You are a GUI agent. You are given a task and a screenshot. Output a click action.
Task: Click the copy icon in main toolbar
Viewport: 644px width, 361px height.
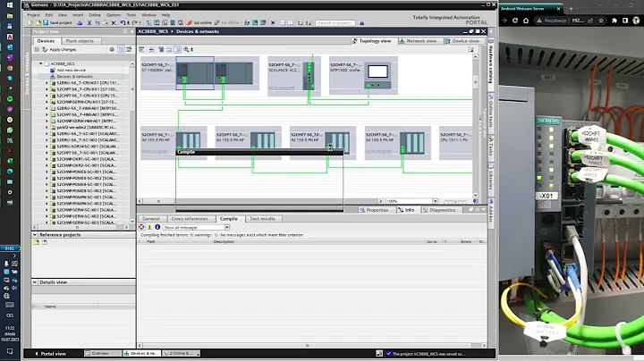tap(97, 23)
